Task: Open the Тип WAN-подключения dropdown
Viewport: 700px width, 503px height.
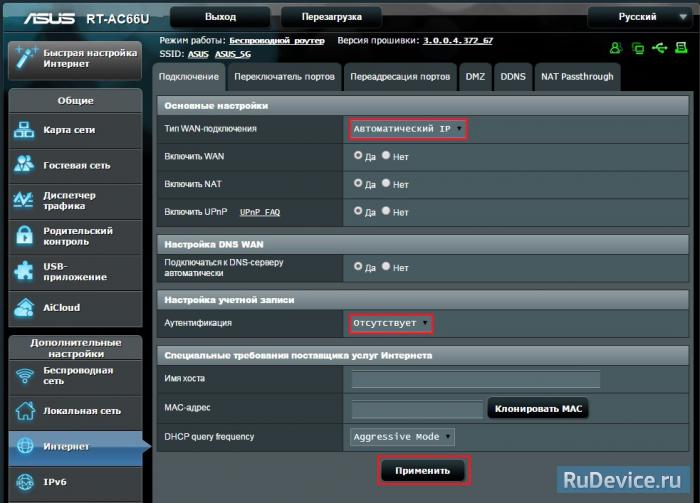Action: [408, 129]
